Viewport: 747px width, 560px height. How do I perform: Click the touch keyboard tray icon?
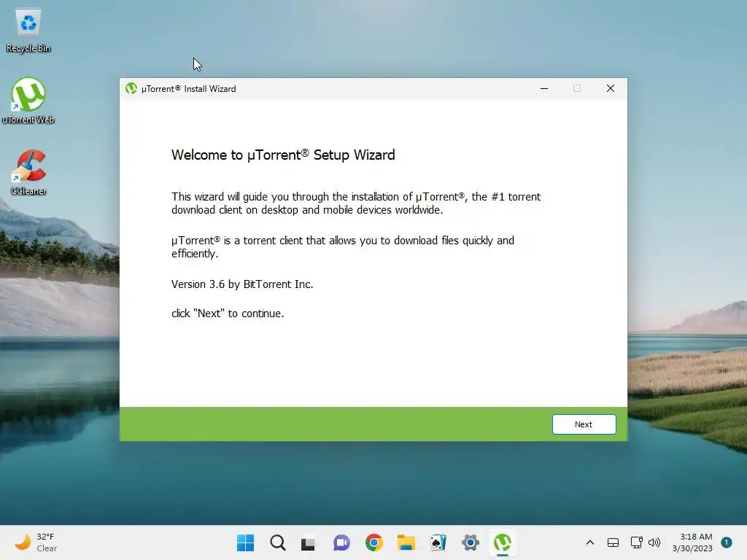613,542
